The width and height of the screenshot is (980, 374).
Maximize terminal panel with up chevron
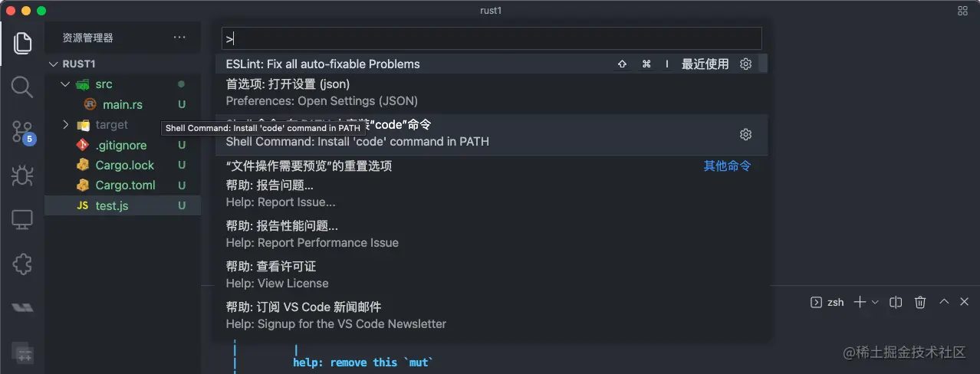(945, 302)
